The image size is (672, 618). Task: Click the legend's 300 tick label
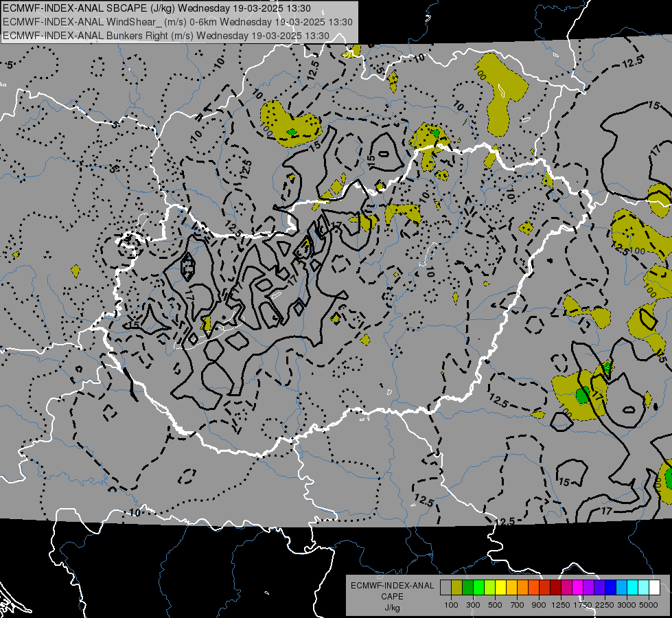(x=473, y=605)
